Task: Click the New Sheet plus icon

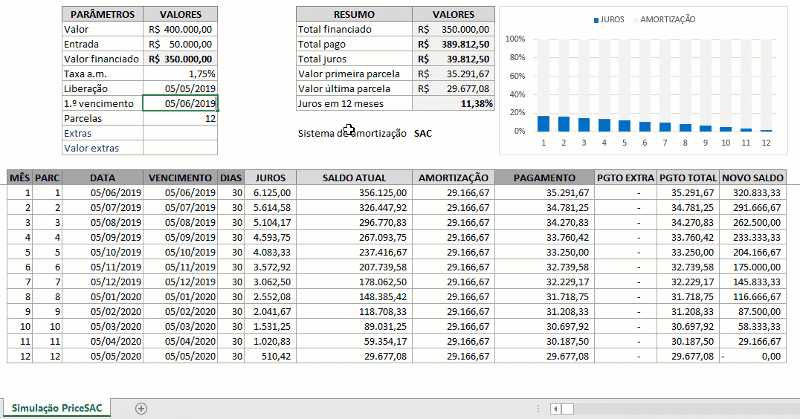Action: tap(141, 408)
